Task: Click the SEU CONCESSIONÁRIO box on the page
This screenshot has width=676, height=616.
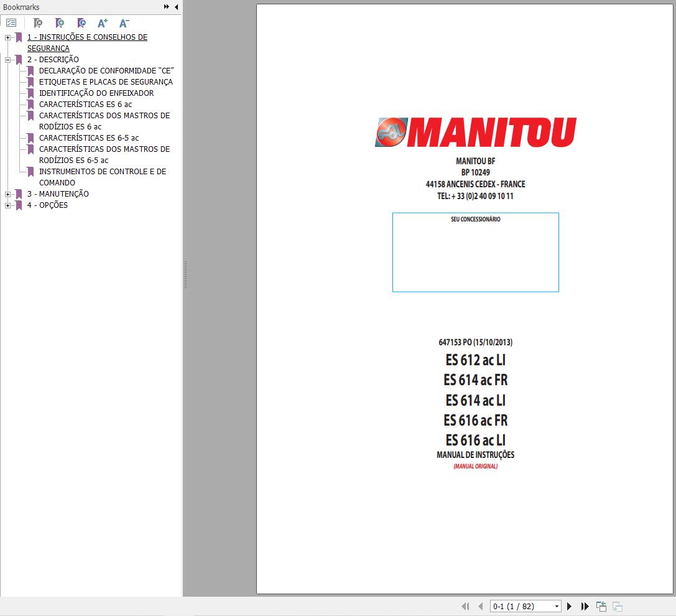Action: (x=476, y=253)
